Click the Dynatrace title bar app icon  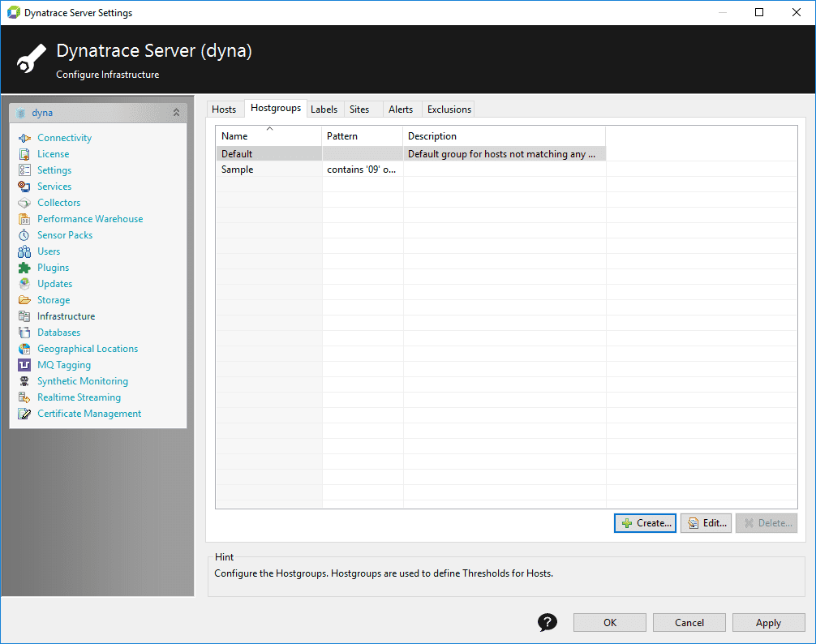pyautogui.click(x=14, y=12)
